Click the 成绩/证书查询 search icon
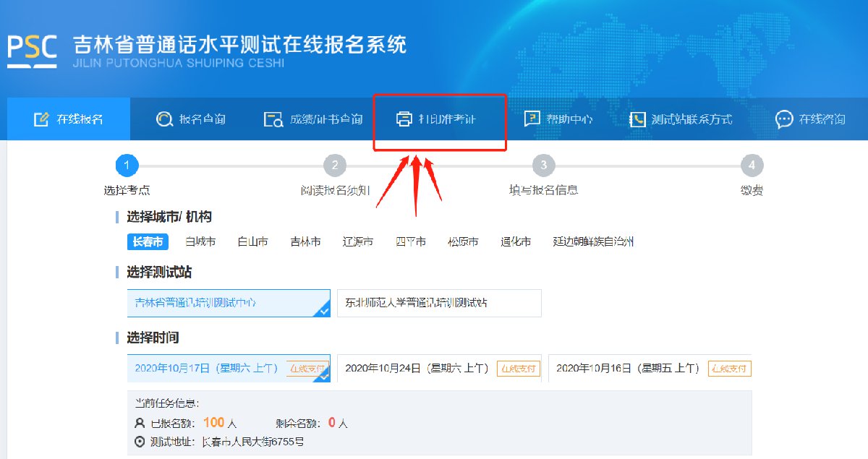868x459 pixels. tap(273, 119)
